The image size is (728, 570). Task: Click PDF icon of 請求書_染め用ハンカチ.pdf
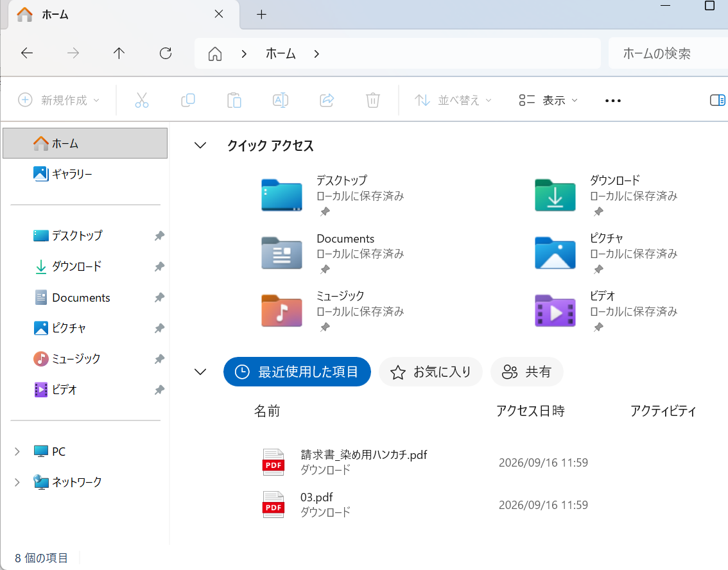(273, 462)
